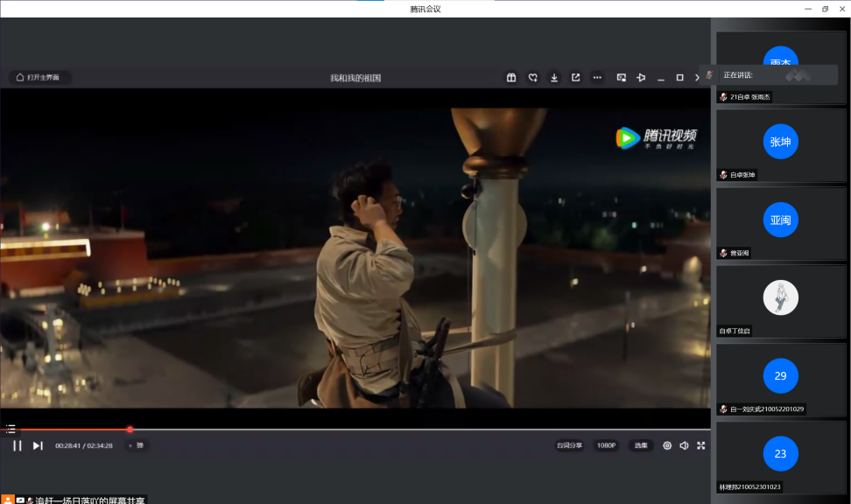Viewport: 851px width, 504px height.
Task: Pause the video playback
Action: [x=17, y=445]
